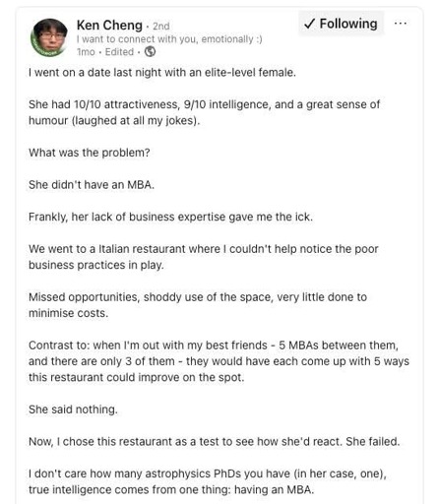Open Ken Cheng's profile photo
439x504 pixels.
tap(49, 37)
